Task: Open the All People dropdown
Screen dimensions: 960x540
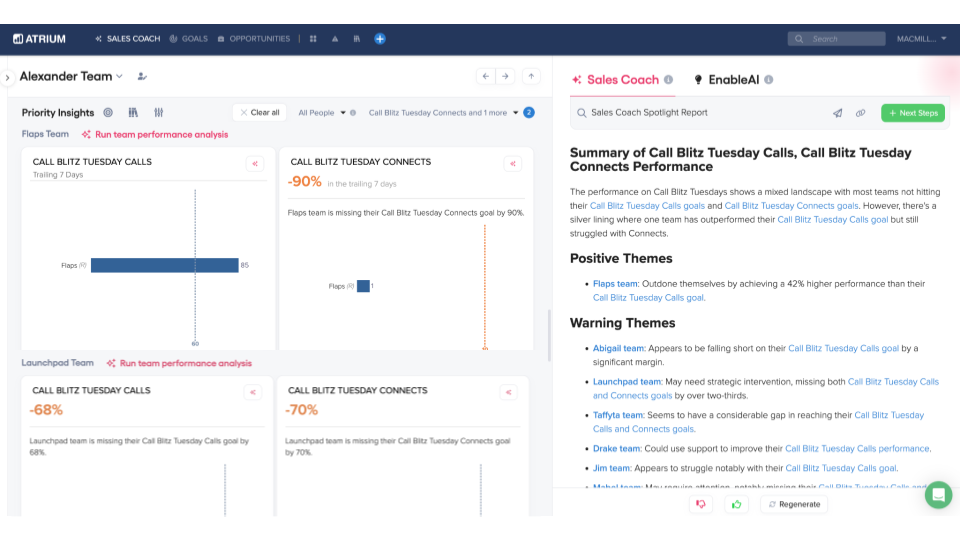Action: tap(322, 113)
